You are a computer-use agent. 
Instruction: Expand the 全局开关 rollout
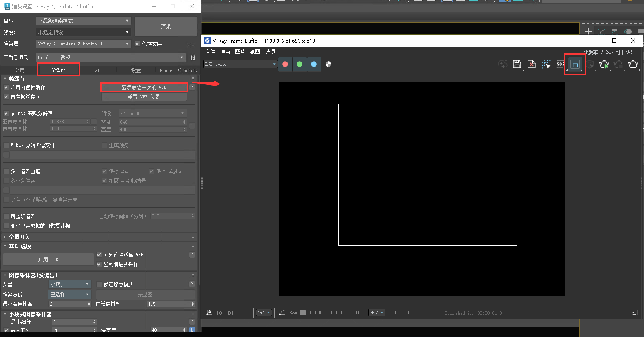[x=19, y=237]
